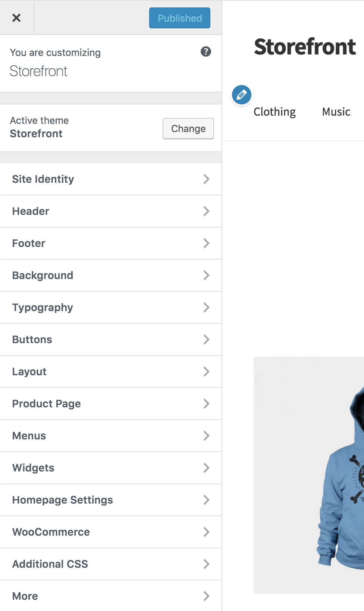The width and height of the screenshot is (364, 611).
Task: Expand the Site Identity section
Action: tap(111, 179)
